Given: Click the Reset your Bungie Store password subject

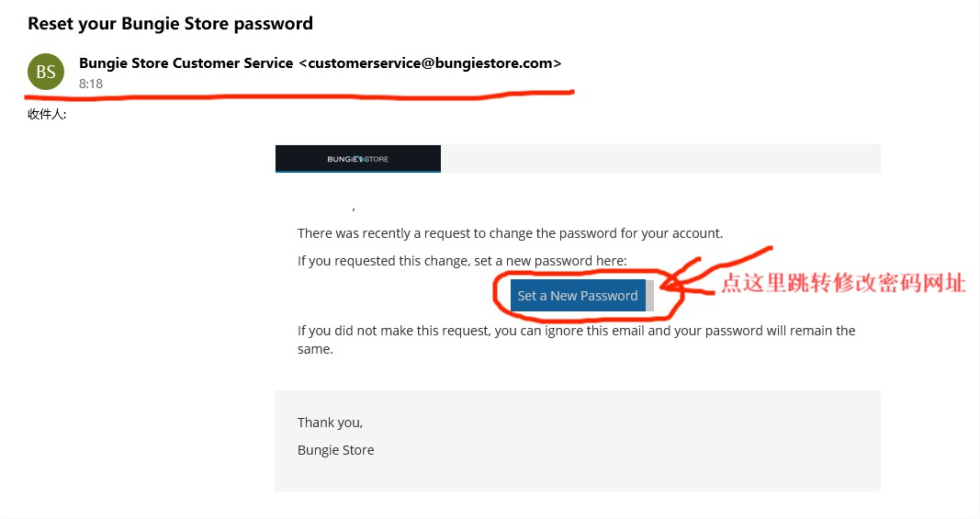Looking at the screenshot, I should 170,24.
